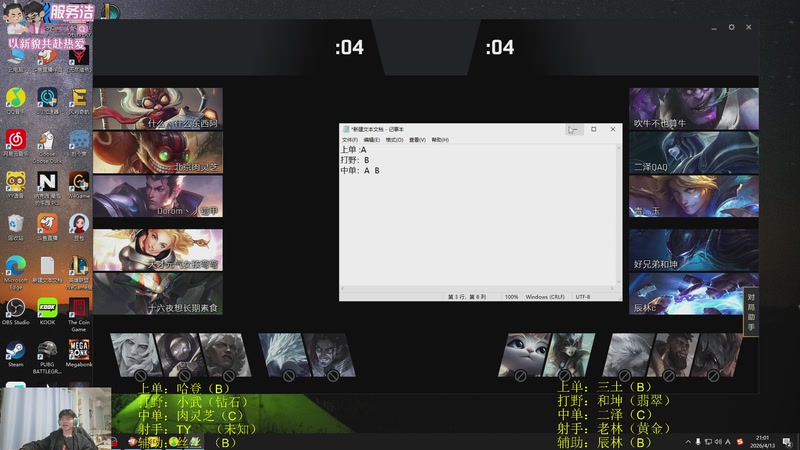Open the blue gamepad desktop icon

click(x=79, y=142)
